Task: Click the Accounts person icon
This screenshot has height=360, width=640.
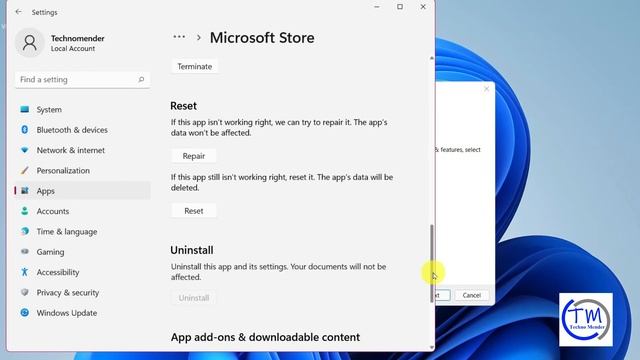Action: click(x=24, y=211)
